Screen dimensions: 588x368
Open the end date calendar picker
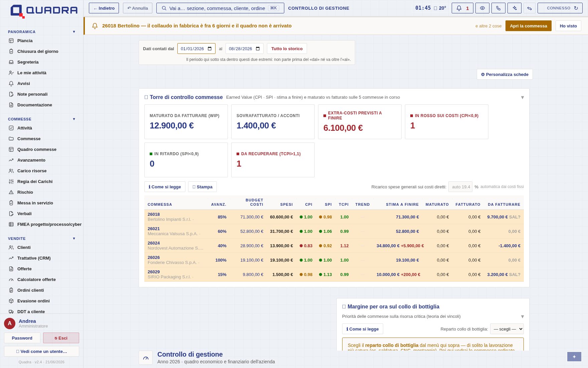point(258,49)
